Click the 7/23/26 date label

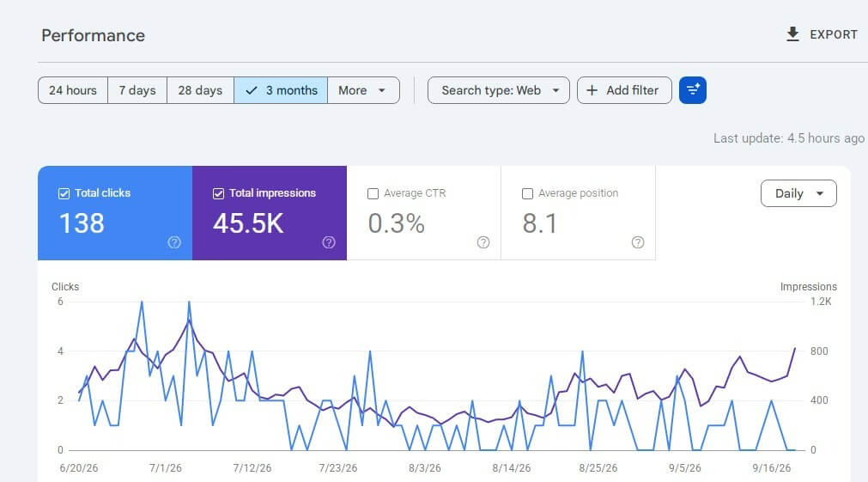click(x=338, y=467)
